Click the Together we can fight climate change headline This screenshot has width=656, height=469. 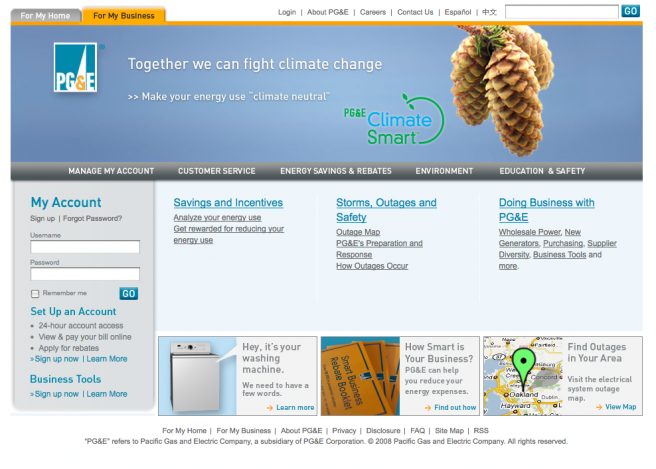click(x=255, y=64)
